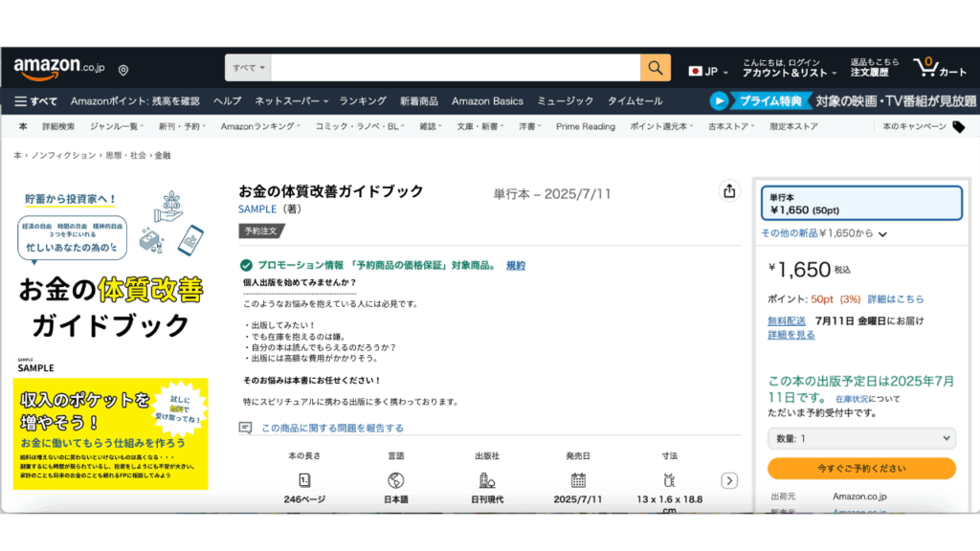Screen dimensions: 980x551
Task: Click the orange search magnifier button
Action: pyautogui.click(x=655, y=68)
